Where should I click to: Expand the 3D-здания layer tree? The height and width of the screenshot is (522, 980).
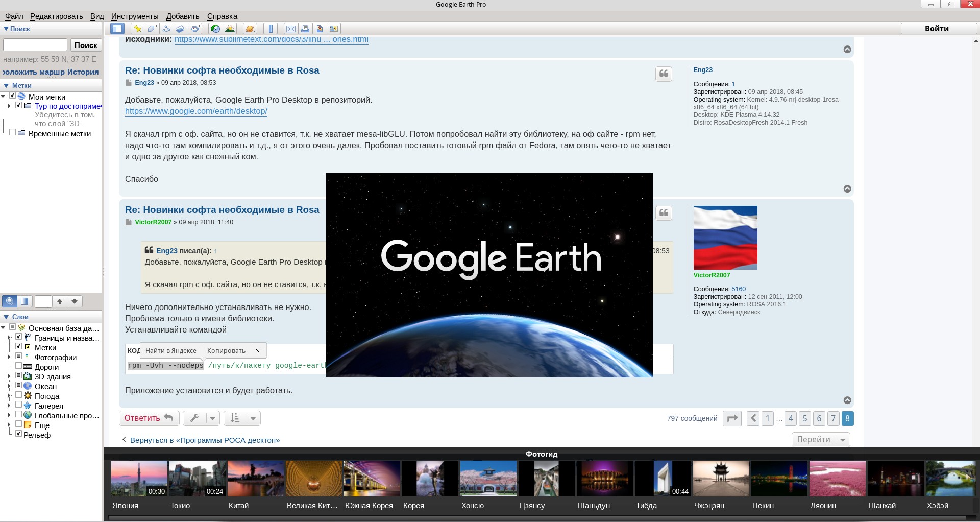click(9, 376)
